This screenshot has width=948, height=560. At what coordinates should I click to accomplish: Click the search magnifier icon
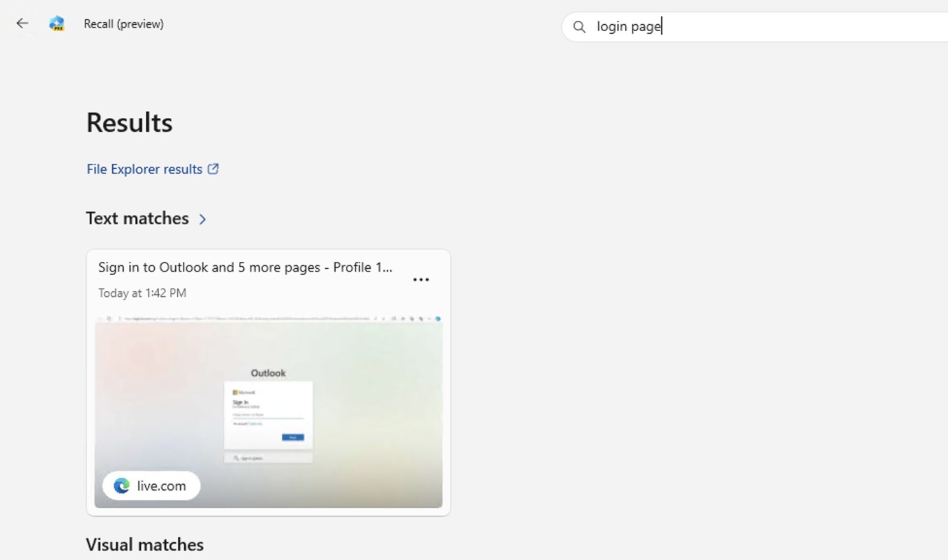pos(579,27)
